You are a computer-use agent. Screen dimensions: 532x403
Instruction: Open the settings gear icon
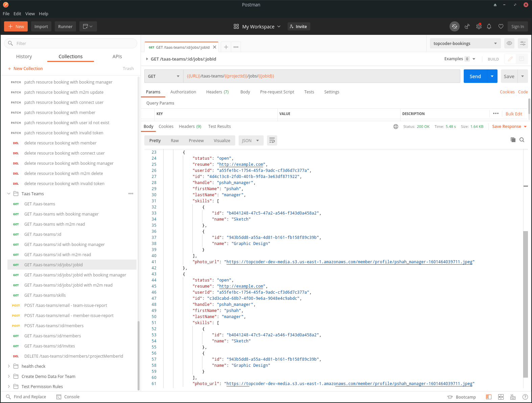(479, 26)
